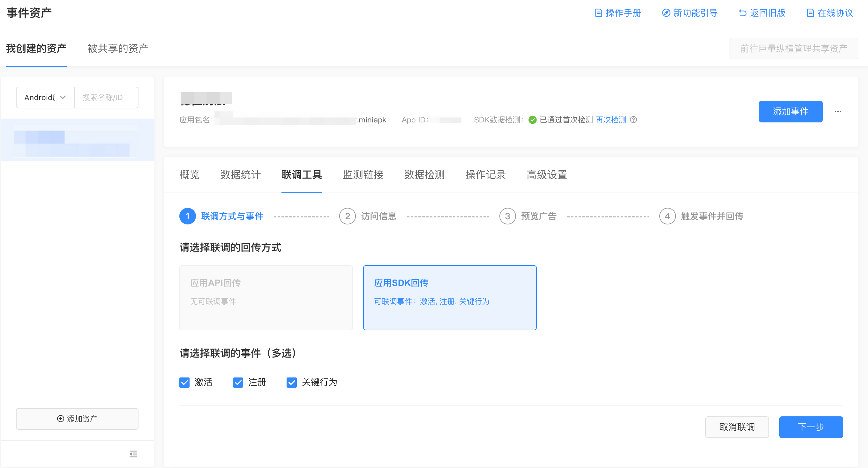Open the 在线协议 document icon
The height and width of the screenshot is (468, 868).
click(x=810, y=13)
